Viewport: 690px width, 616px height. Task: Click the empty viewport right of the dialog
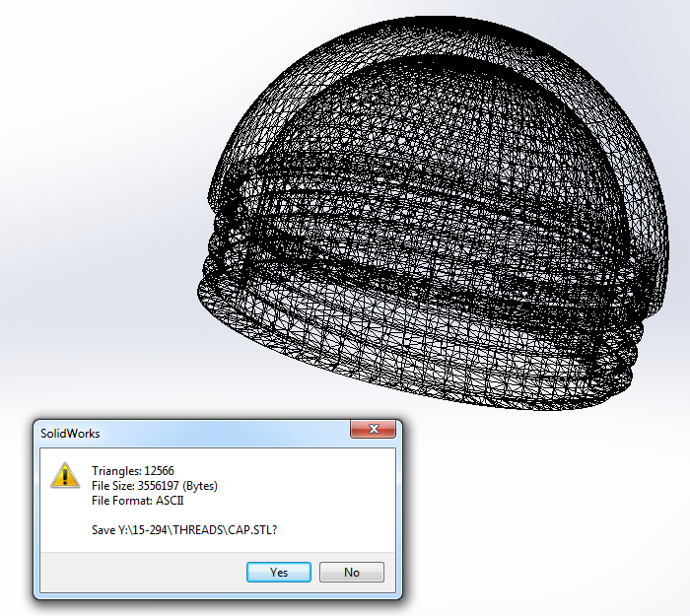click(542, 513)
